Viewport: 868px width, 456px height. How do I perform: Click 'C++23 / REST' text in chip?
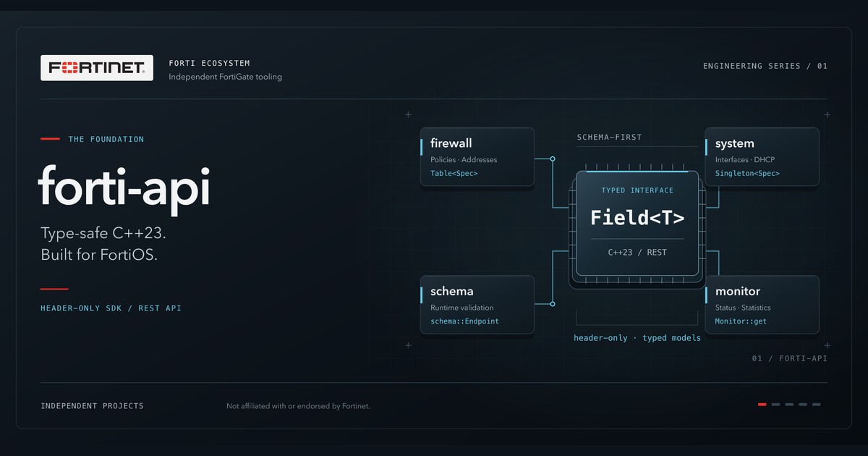coord(637,252)
